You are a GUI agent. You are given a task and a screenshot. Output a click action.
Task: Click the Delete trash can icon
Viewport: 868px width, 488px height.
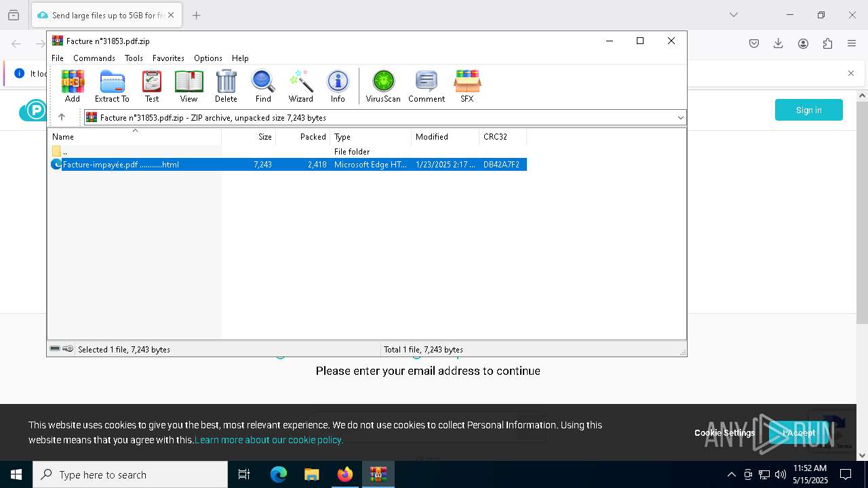tap(226, 86)
